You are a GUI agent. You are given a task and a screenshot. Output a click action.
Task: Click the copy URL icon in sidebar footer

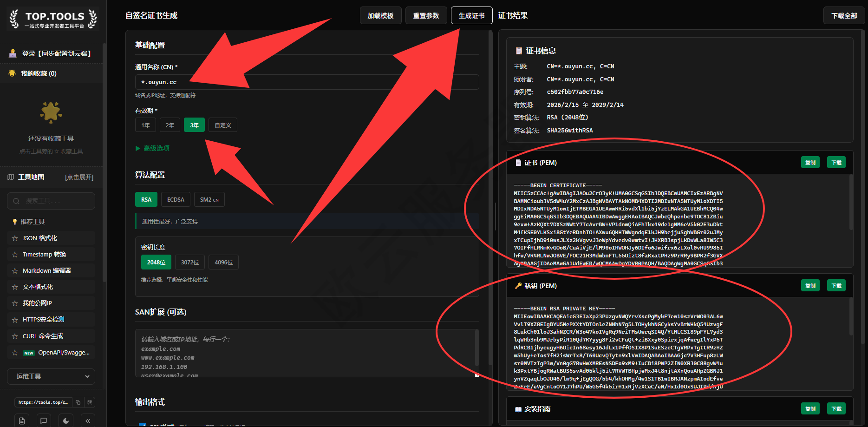click(78, 402)
